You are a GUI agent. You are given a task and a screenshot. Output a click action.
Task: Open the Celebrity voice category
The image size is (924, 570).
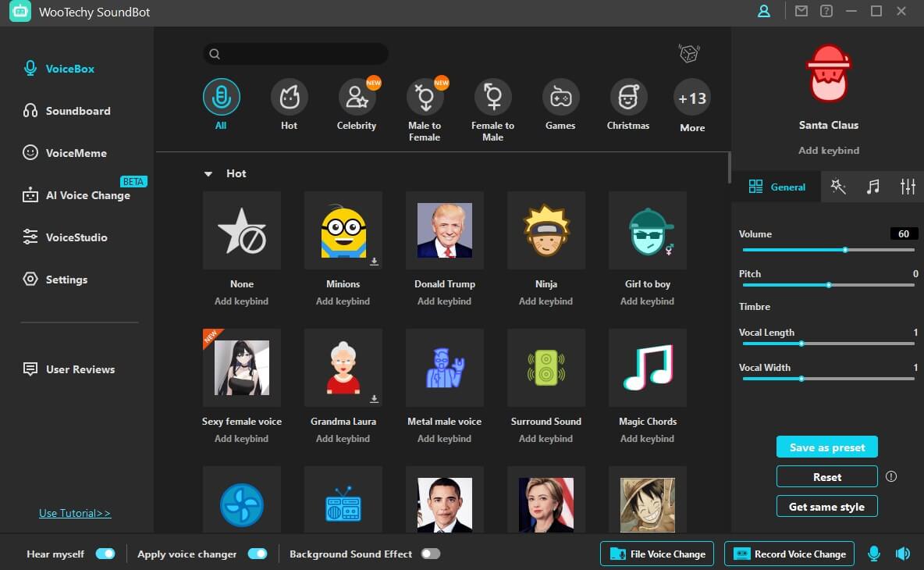tap(357, 98)
